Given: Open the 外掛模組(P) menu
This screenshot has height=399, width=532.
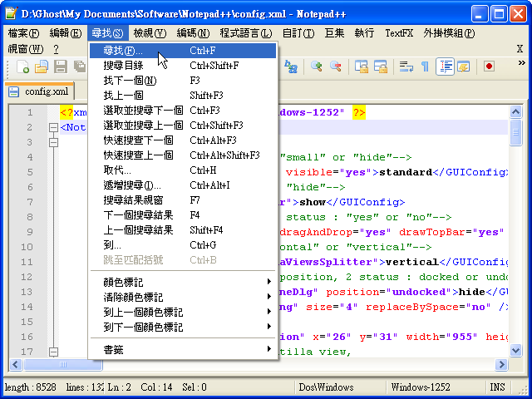Looking at the screenshot, I should tap(449, 33).
